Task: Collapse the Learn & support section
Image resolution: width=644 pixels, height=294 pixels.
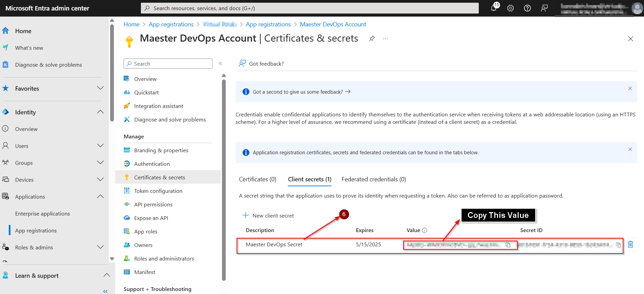Action: point(107,275)
